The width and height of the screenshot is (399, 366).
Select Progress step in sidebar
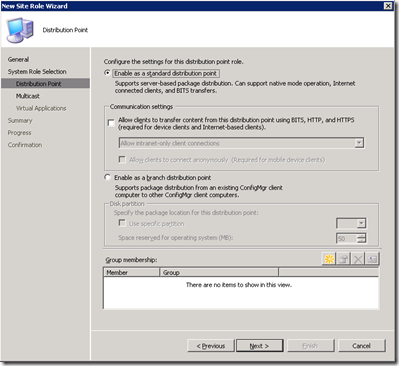click(19, 133)
